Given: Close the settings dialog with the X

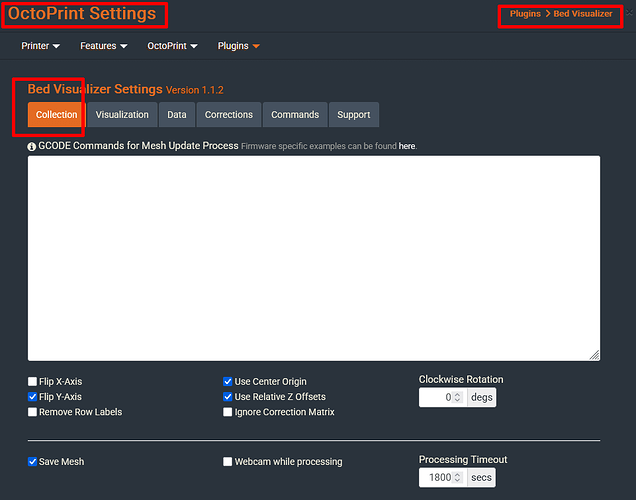Looking at the screenshot, I should pyautogui.click(x=628, y=11).
